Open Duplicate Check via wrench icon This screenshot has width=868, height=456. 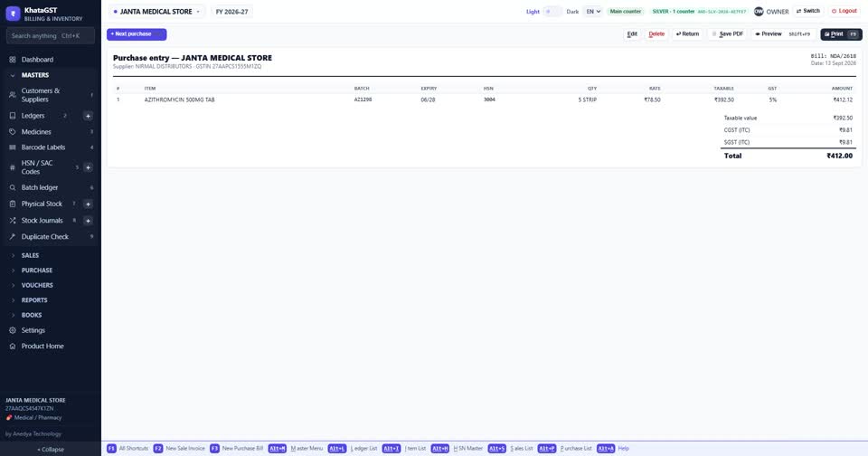pos(12,236)
